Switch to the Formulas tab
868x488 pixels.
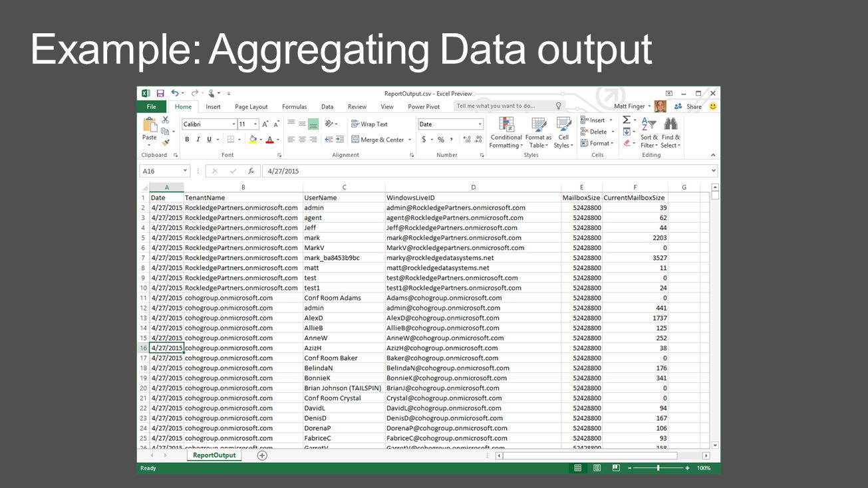[295, 106]
